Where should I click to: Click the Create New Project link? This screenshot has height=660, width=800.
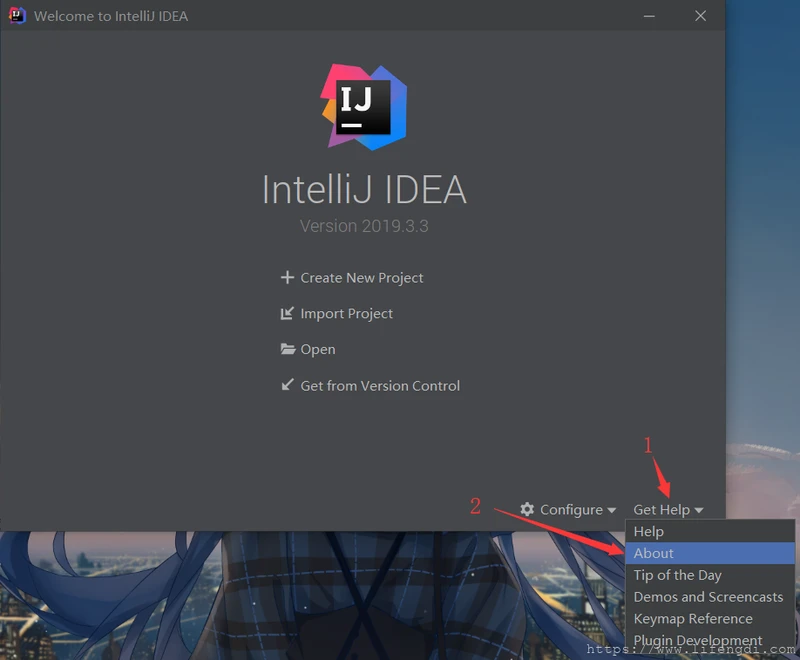pyautogui.click(x=362, y=278)
